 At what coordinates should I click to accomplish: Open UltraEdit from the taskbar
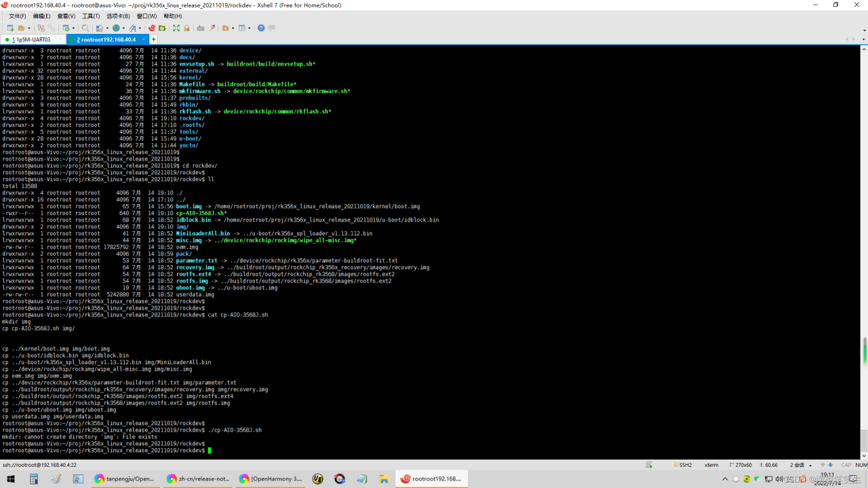pyautogui.click(x=318, y=479)
